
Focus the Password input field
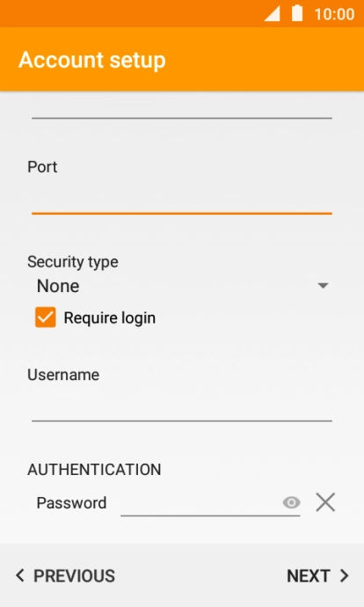pyautogui.click(x=201, y=502)
